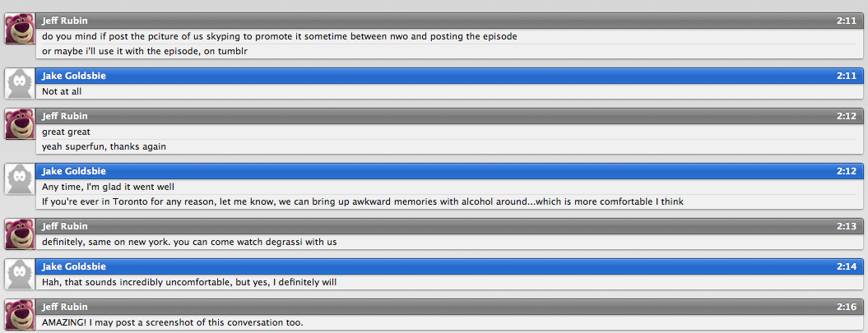Select Jake's avatar beside "Hah, that sounds incredibly uncomfortable"

[x=20, y=275]
